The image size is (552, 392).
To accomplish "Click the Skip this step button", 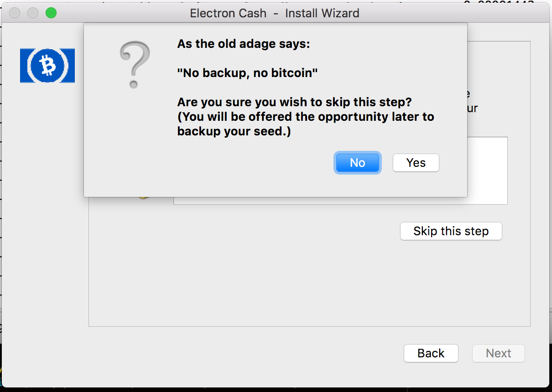I will coord(451,231).
